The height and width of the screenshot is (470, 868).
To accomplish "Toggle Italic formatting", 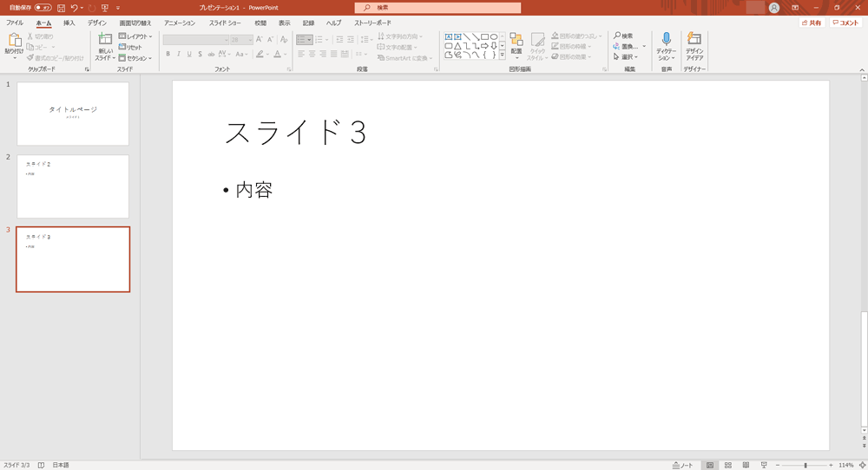I will click(x=178, y=54).
